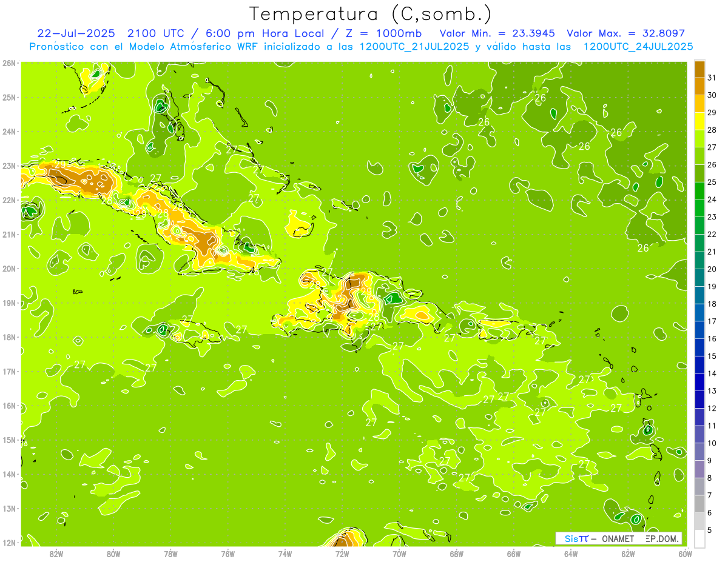
Task: Click the 80W longitude label
Action: 113,554
